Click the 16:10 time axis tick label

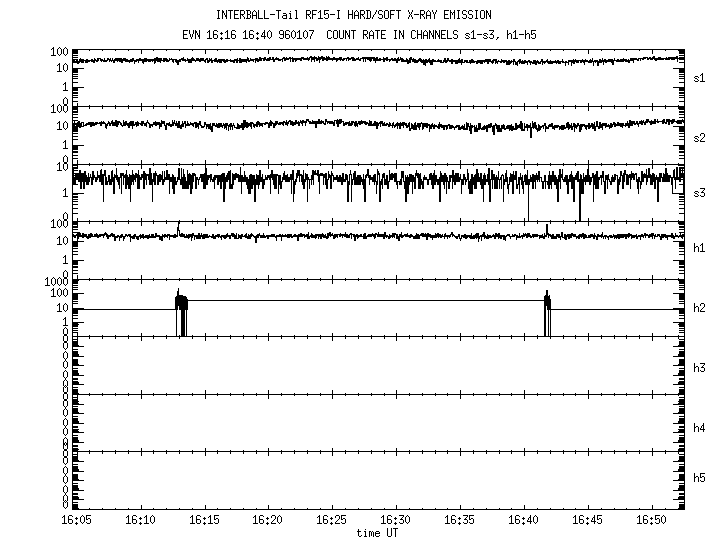coord(140,521)
